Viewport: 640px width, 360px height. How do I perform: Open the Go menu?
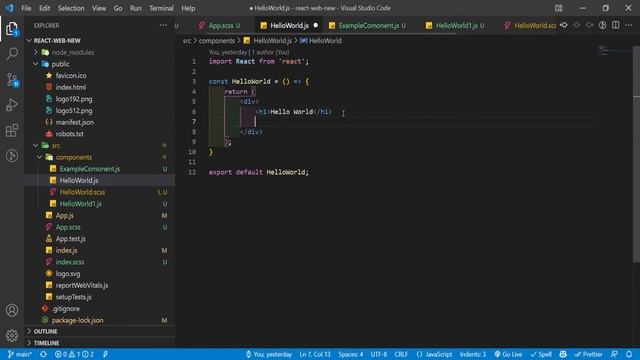pyautogui.click(x=118, y=8)
